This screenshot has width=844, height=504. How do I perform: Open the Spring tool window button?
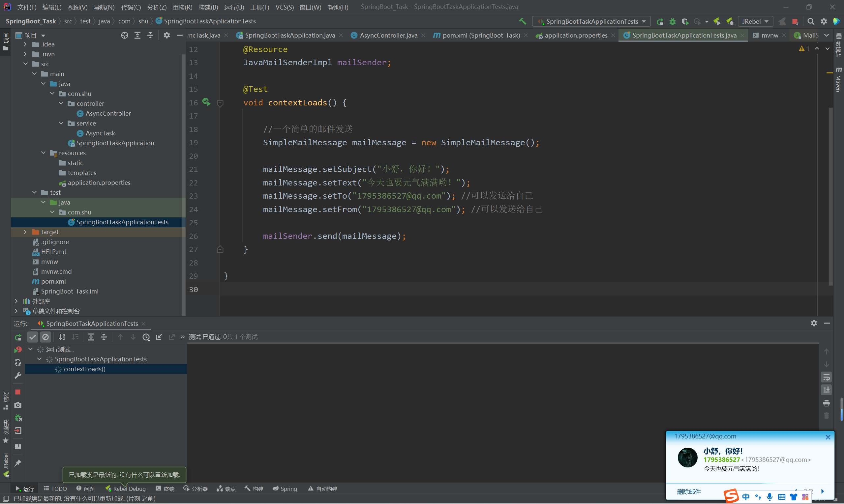coord(285,489)
